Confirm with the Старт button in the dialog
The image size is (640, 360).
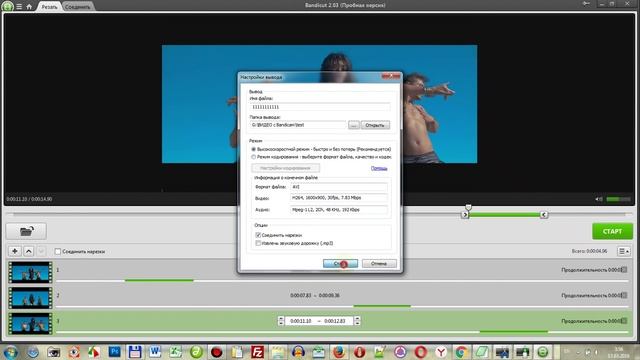pyautogui.click(x=340, y=264)
